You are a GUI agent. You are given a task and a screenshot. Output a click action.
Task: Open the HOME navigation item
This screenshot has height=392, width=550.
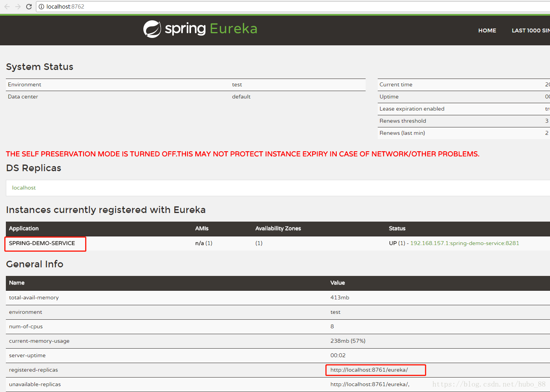pyautogui.click(x=487, y=30)
